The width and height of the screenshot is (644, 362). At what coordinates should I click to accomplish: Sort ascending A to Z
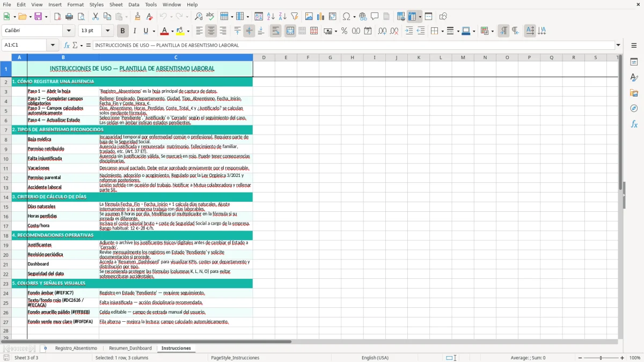point(271,17)
